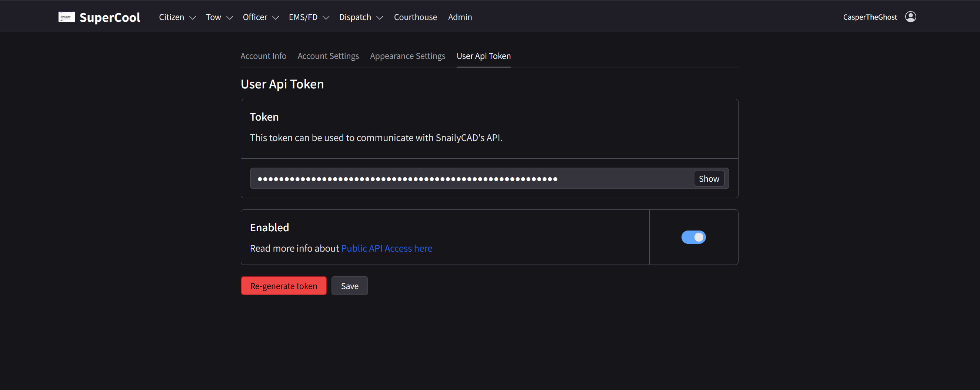Image resolution: width=980 pixels, height=390 pixels.
Task: Click the SuperCool logo icon
Action: pyautogui.click(x=67, y=17)
